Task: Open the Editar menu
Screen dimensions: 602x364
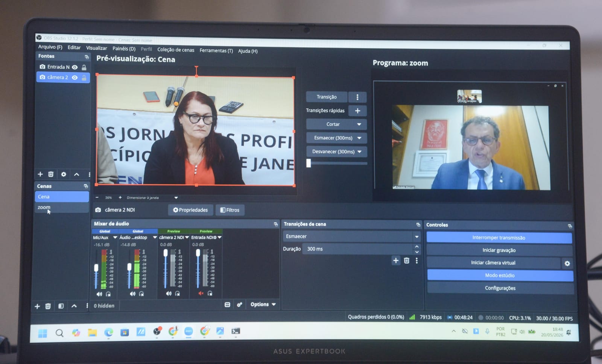Action: [74, 48]
